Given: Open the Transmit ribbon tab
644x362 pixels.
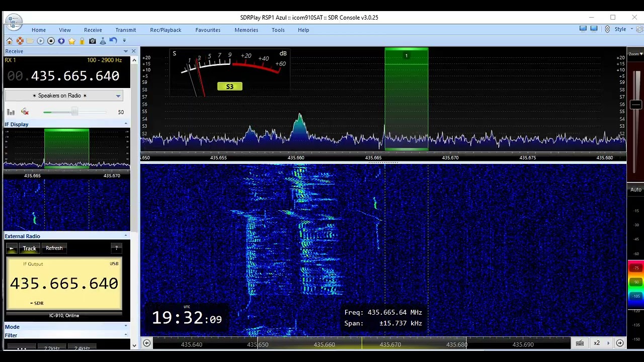Looking at the screenshot, I should click(x=126, y=30).
